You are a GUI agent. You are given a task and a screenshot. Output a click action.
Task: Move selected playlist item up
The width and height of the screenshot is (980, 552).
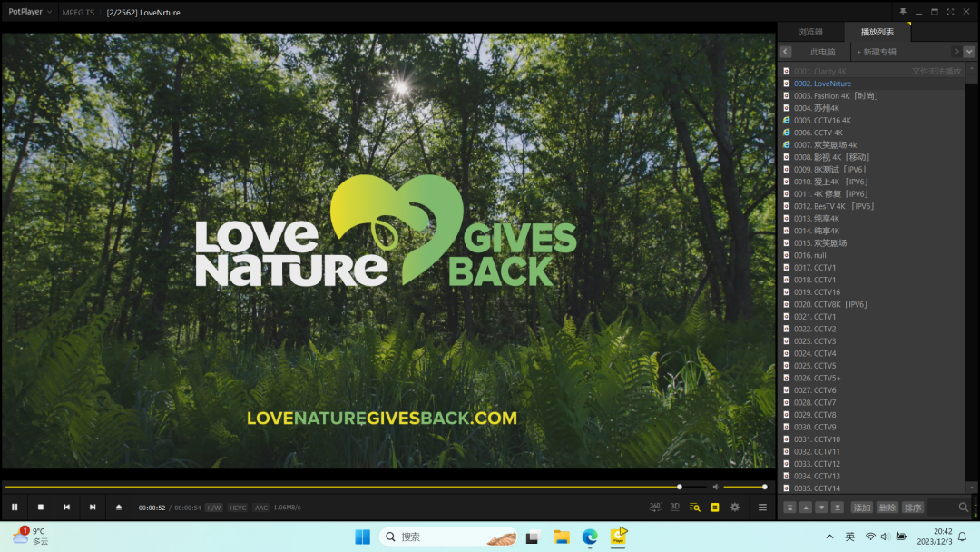point(806,508)
